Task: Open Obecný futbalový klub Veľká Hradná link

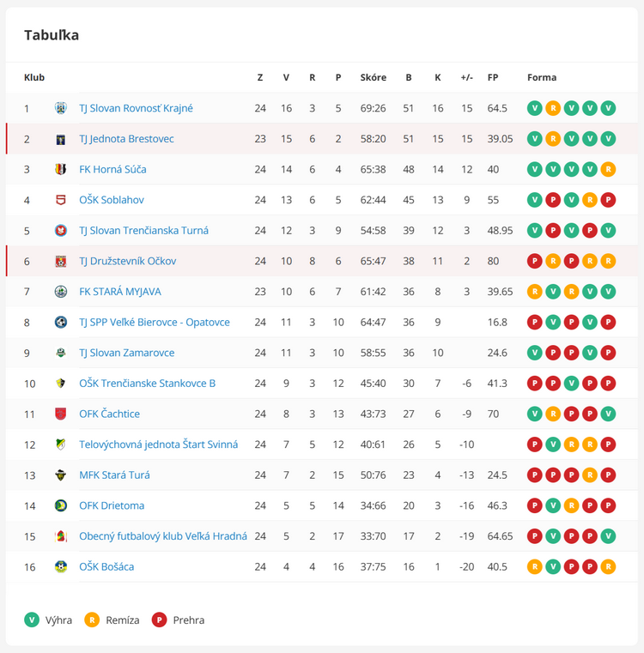Action: point(163,536)
